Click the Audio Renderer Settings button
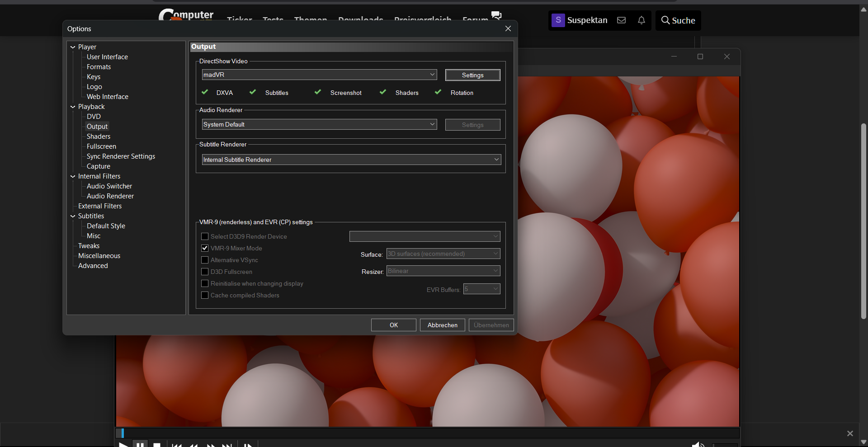Image resolution: width=868 pixels, height=447 pixels. click(472, 125)
